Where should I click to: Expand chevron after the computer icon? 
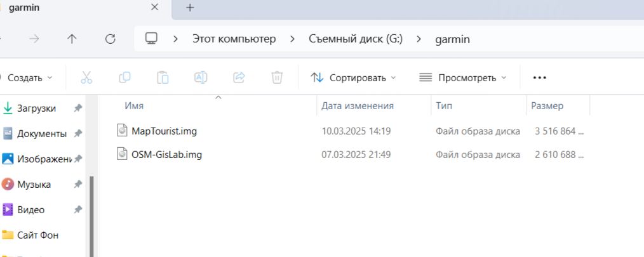pyautogui.click(x=175, y=39)
